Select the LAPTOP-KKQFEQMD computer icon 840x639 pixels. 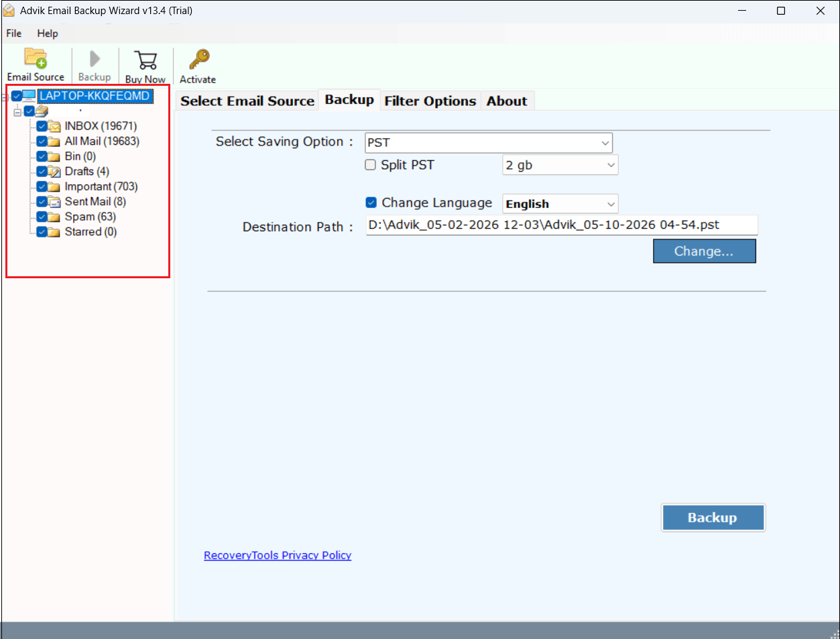29,96
